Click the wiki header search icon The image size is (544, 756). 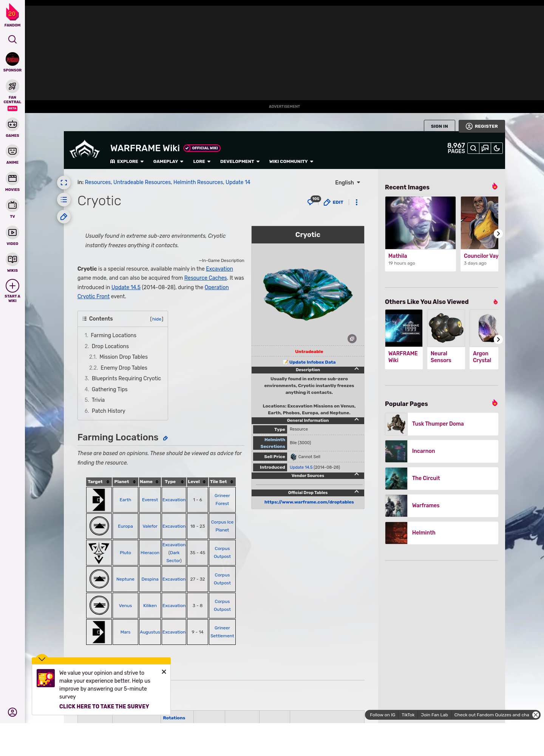click(x=473, y=148)
